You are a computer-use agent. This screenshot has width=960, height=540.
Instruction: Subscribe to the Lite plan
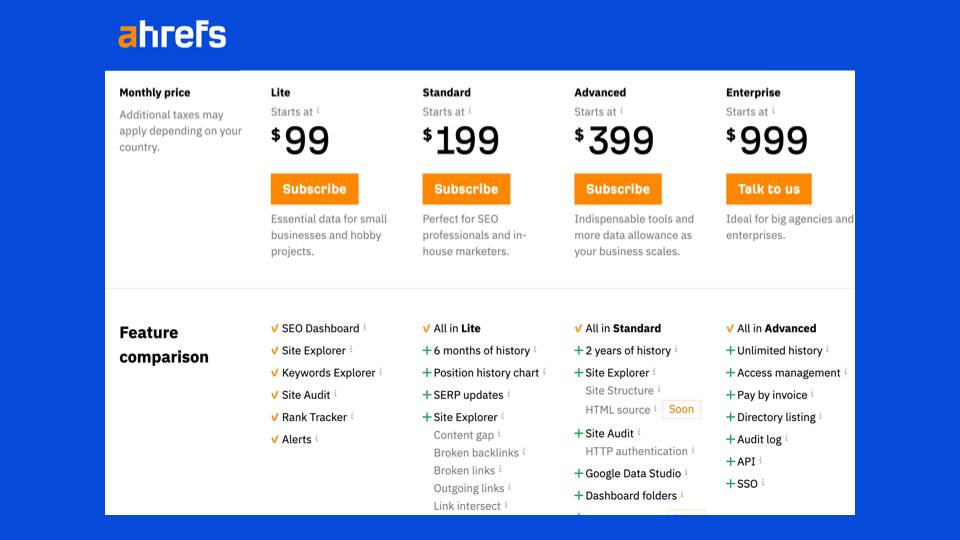315,189
